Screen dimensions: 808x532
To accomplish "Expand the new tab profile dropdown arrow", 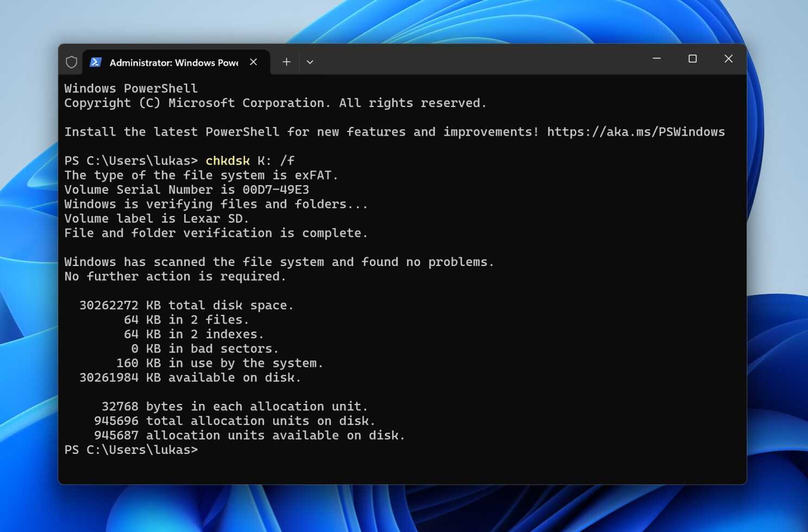I will coord(310,62).
